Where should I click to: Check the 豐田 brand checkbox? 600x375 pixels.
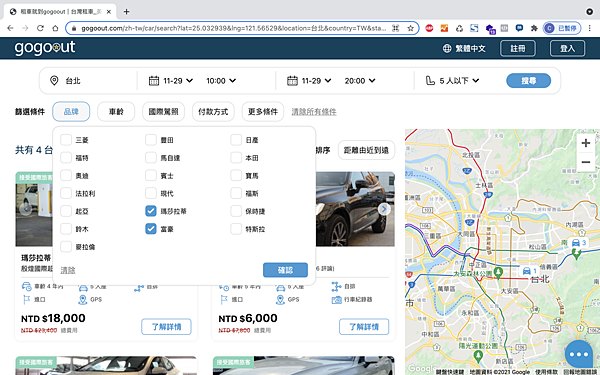151,140
